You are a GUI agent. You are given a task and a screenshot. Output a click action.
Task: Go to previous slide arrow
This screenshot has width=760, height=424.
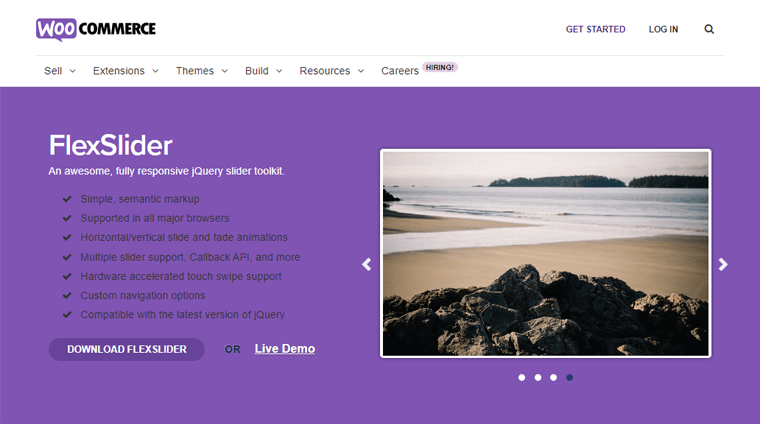click(366, 264)
